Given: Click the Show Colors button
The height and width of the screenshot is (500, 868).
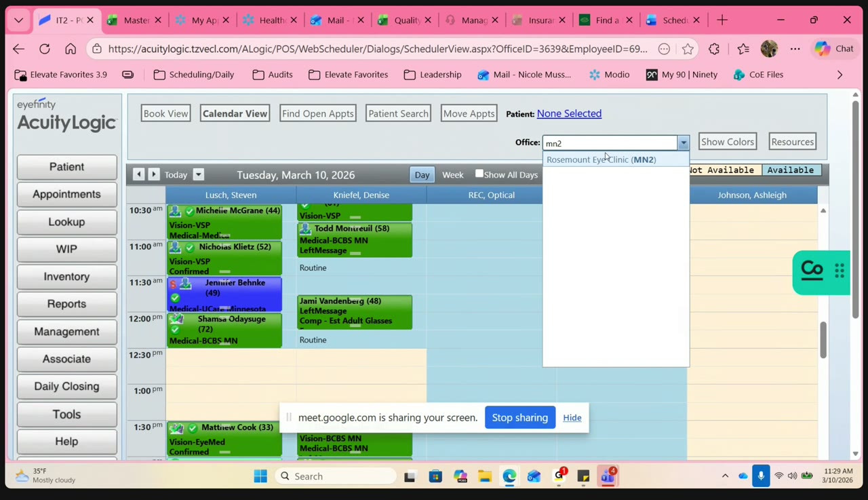Looking at the screenshot, I should (728, 142).
